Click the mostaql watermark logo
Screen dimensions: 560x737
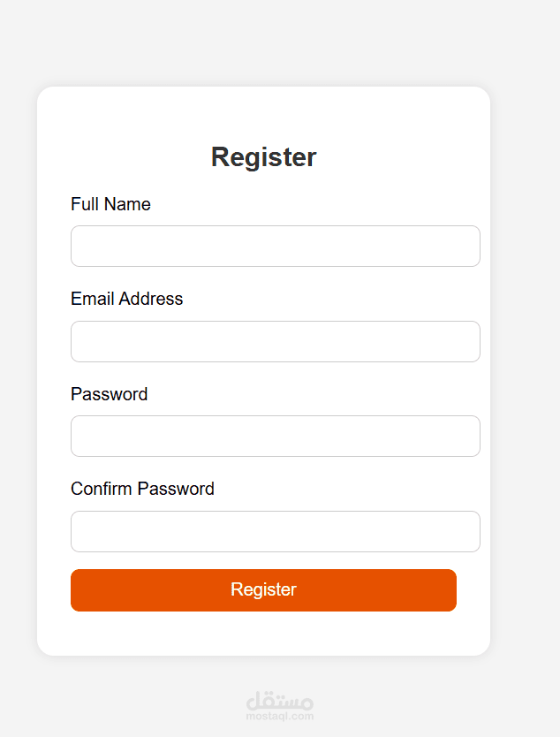point(279,702)
